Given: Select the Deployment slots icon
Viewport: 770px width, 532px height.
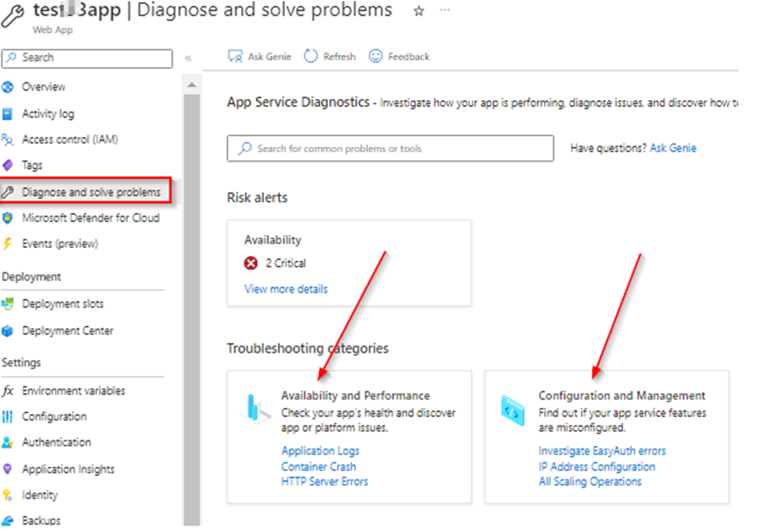Looking at the screenshot, I should pyautogui.click(x=9, y=304).
